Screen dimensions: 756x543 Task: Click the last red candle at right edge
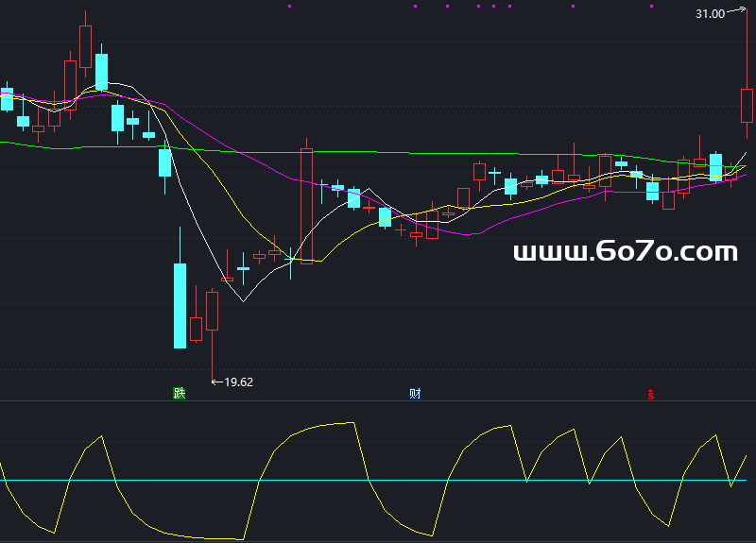(x=747, y=105)
